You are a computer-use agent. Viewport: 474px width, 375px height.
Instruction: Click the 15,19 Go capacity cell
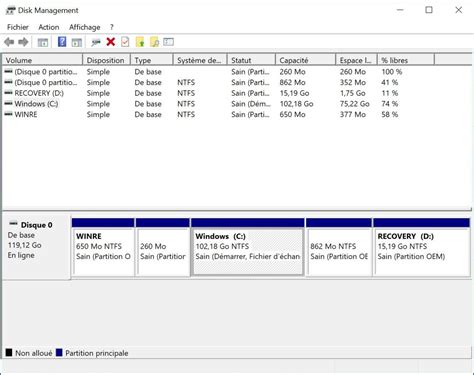(294, 93)
